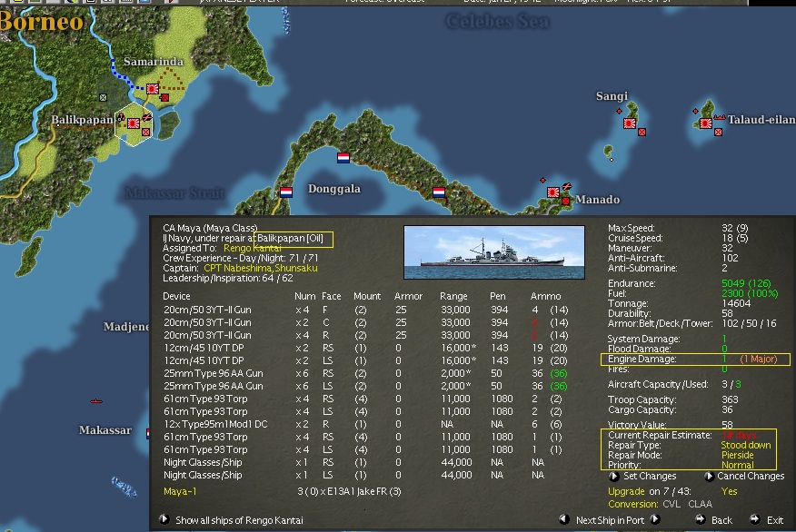796x532 pixels.
Task: Click the Back arrow icon
Action: [701, 519]
